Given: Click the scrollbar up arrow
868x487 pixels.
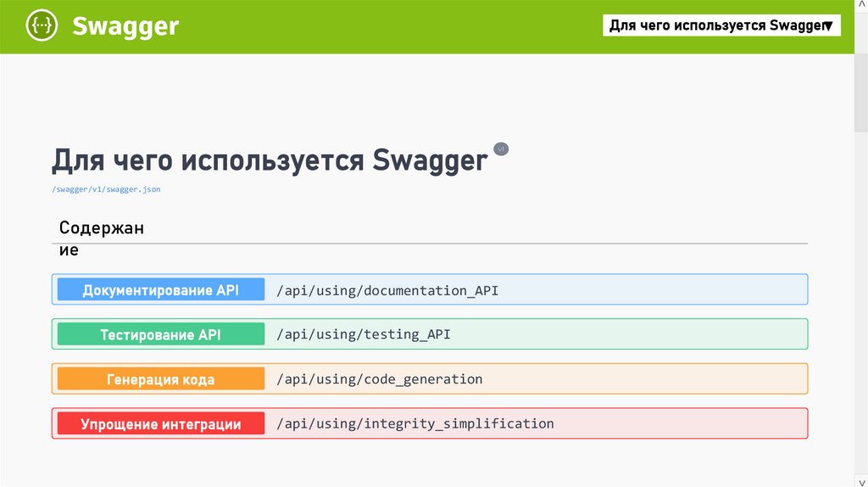Looking at the screenshot, I should click(x=860, y=5).
